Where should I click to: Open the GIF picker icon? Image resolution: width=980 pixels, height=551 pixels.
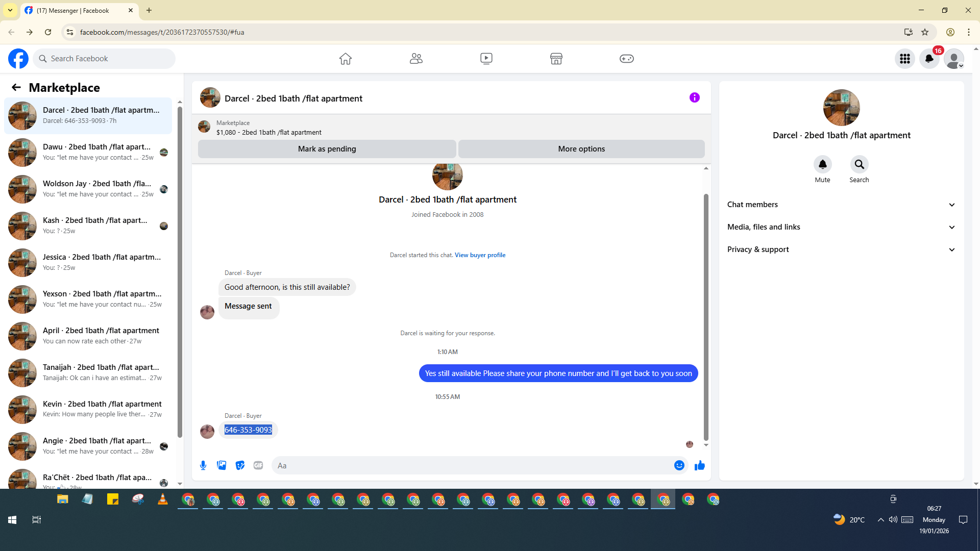258,465
